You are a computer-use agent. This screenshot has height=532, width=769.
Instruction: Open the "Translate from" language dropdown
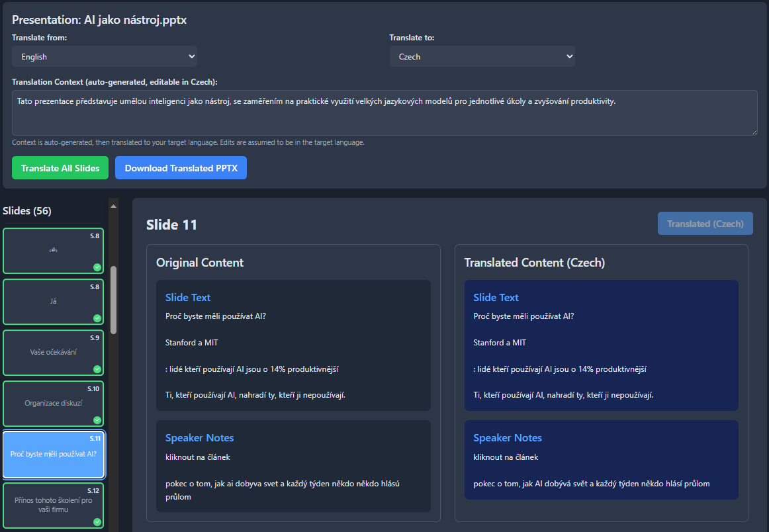105,57
